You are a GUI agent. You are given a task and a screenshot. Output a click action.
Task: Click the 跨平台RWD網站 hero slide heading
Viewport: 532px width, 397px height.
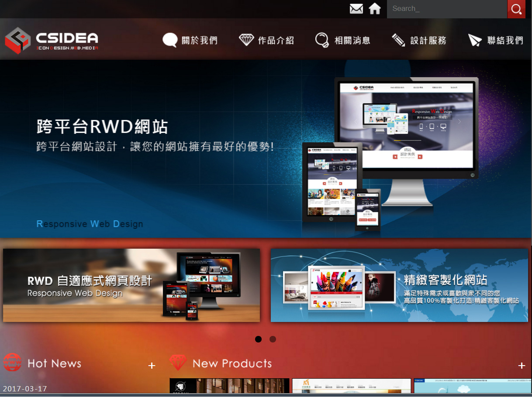pos(102,127)
